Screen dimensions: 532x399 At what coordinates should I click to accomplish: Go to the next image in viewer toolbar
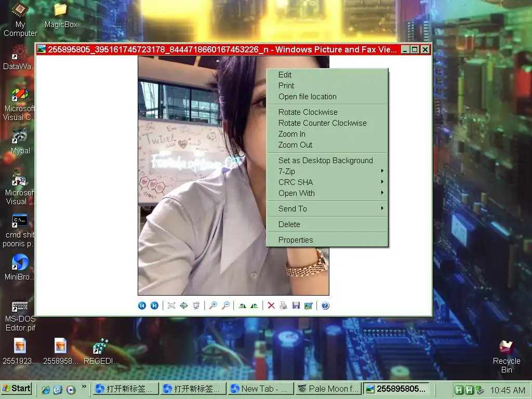pyautogui.click(x=154, y=305)
